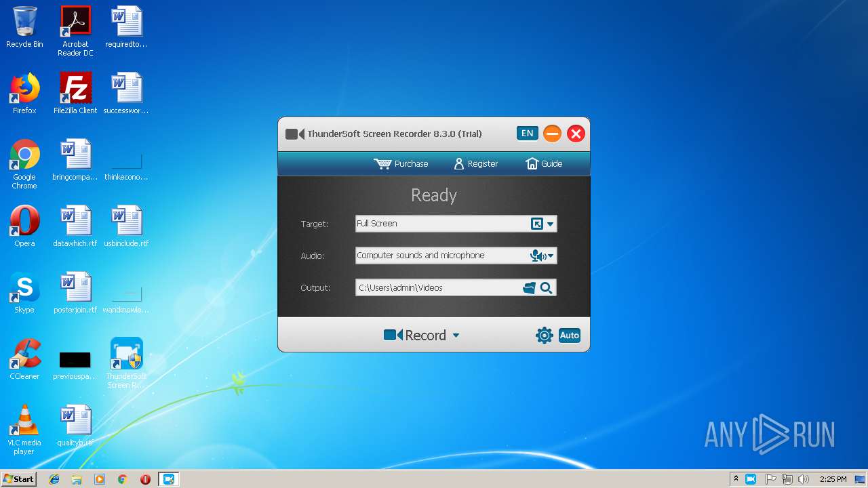The width and height of the screenshot is (868, 488).
Task: Click the Full Screen target icon
Action: 537,224
